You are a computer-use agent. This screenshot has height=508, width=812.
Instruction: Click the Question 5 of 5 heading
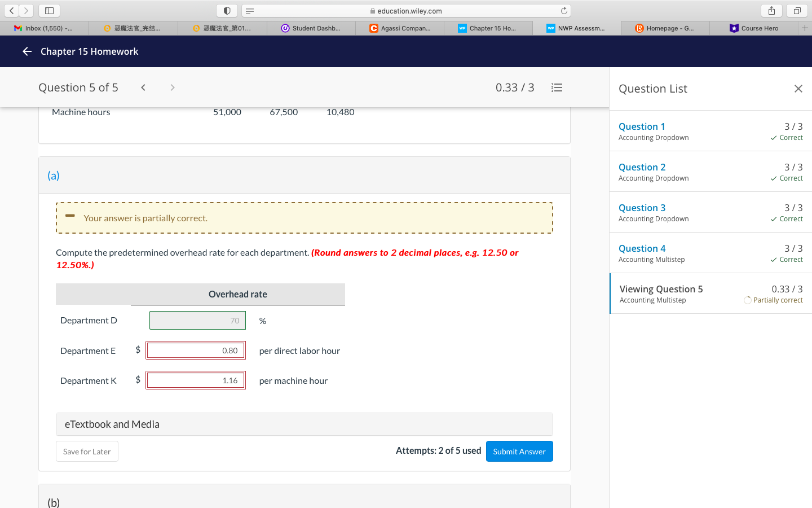[78, 87]
